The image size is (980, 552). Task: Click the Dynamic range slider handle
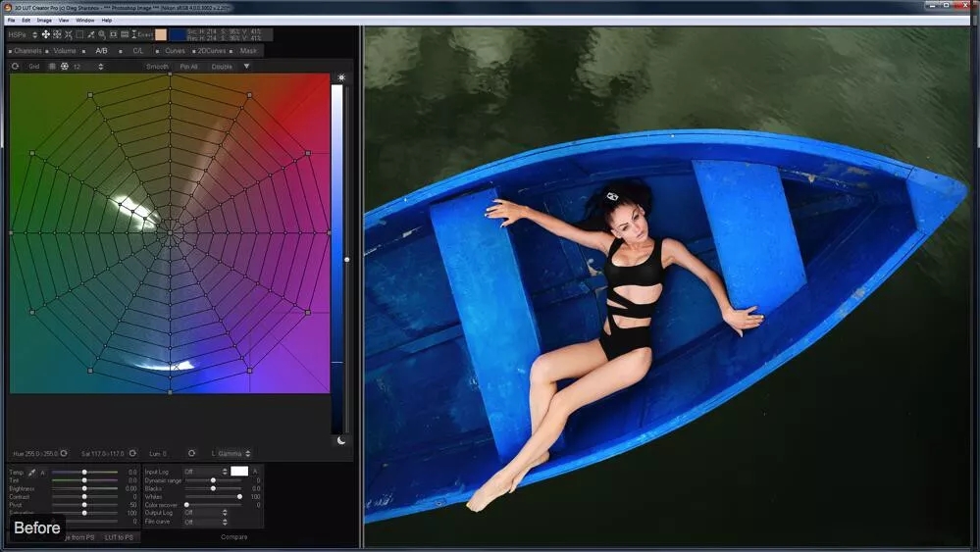pyautogui.click(x=213, y=480)
